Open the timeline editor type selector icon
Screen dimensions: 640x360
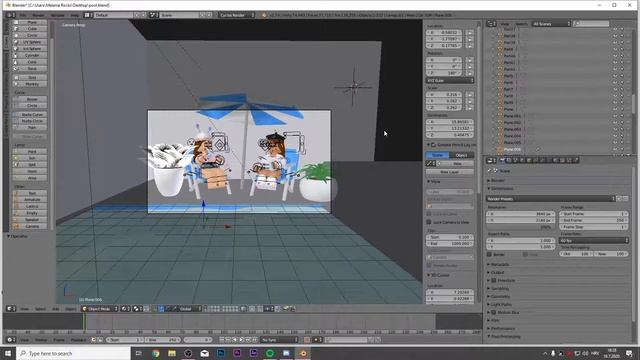coord(11,340)
